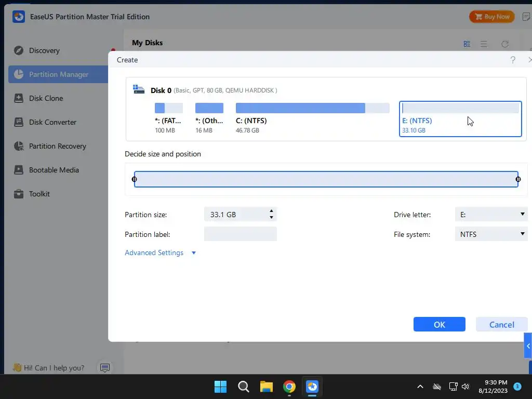Expand Advanced Settings
Image resolution: width=532 pixels, height=399 pixels.
(x=160, y=253)
